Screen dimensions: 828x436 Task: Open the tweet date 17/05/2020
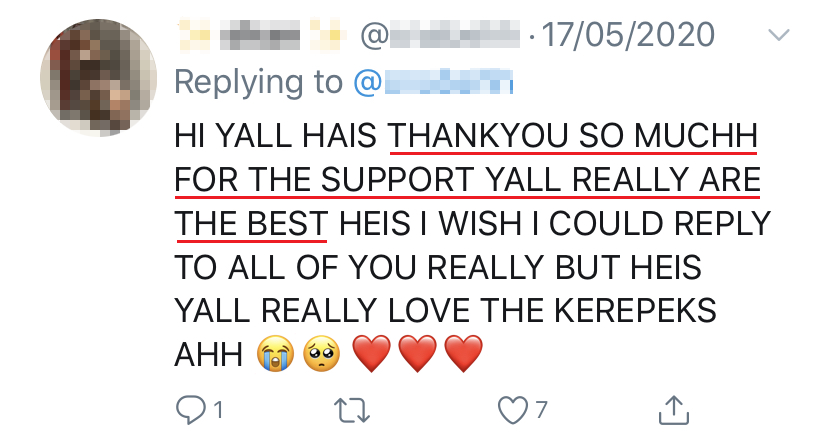tap(635, 36)
